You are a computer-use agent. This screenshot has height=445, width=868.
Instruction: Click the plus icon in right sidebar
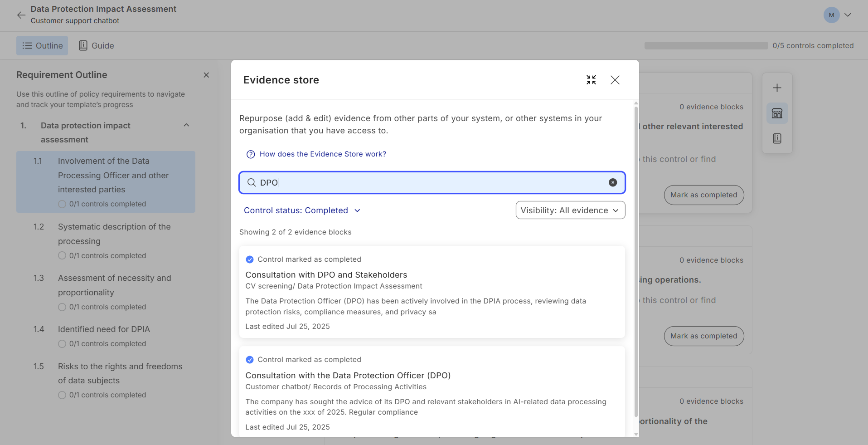pyautogui.click(x=777, y=88)
